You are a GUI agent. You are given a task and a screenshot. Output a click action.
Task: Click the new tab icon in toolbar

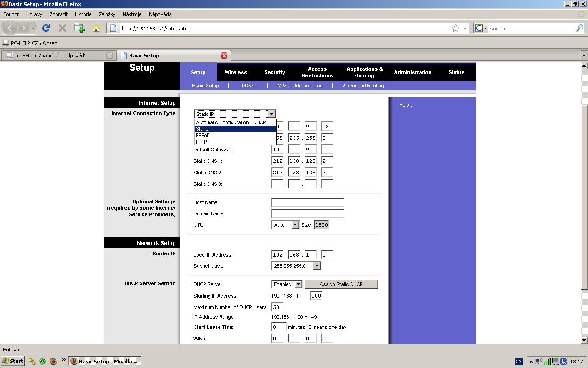(79, 28)
